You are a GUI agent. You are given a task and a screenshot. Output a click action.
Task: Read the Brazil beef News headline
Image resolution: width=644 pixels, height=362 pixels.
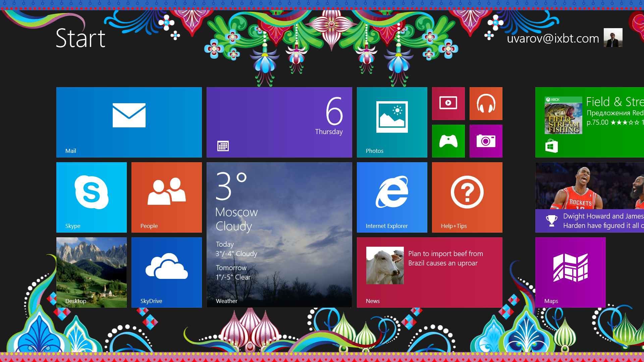tap(445, 258)
